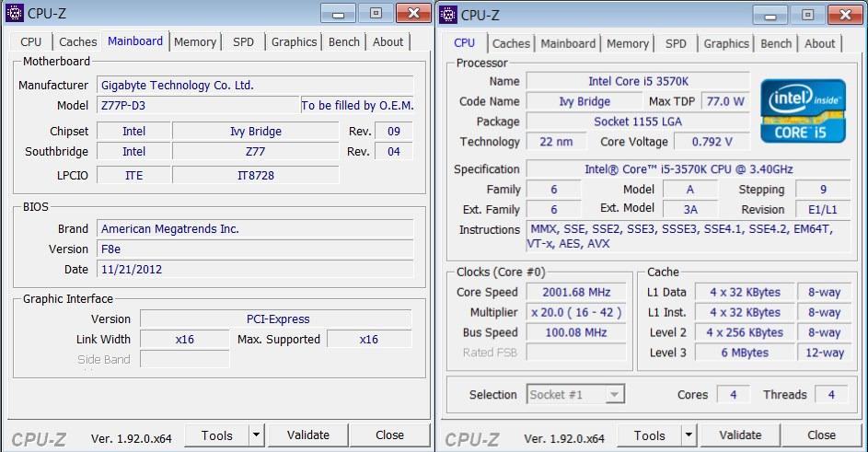Click Validate button in left window
The height and width of the screenshot is (452, 868).
click(307, 435)
